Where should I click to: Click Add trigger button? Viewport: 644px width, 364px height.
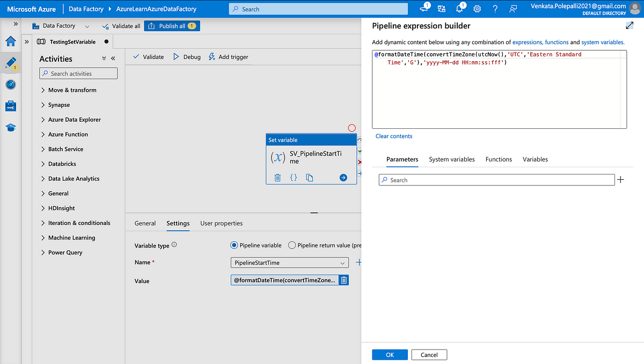[x=228, y=57]
